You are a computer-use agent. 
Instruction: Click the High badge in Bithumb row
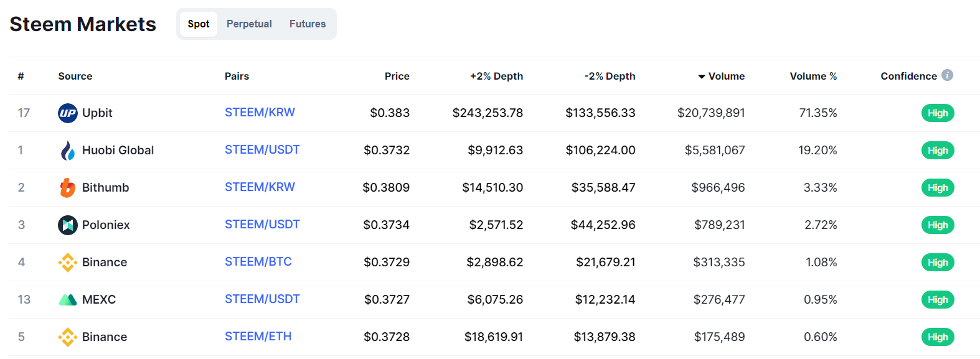click(x=938, y=188)
